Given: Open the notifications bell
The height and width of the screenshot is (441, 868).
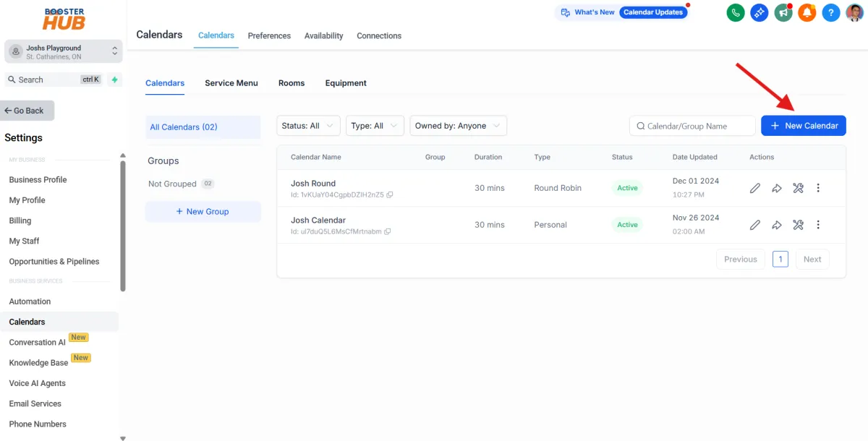Looking at the screenshot, I should [x=807, y=12].
